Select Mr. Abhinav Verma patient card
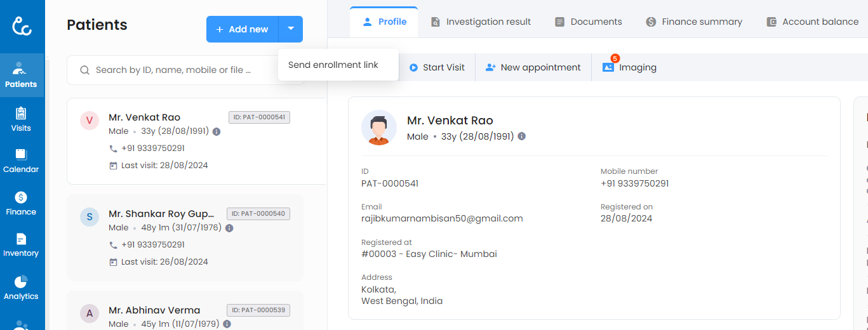 pyautogui.click(x=184, y=311)
